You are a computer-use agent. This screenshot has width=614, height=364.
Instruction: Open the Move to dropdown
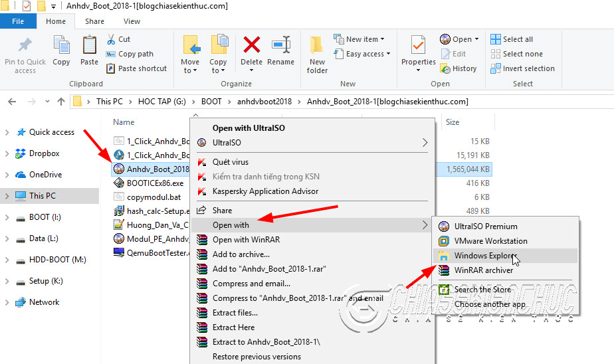[x=190, y=66]
